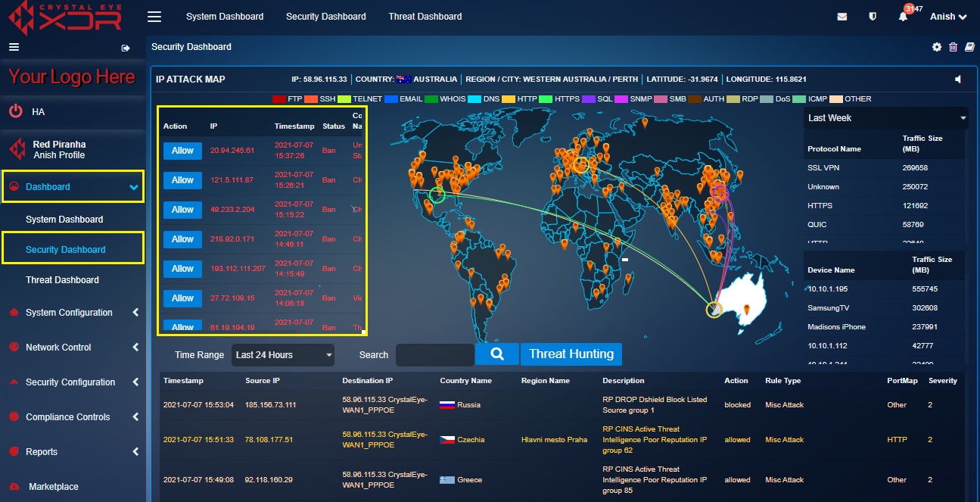The width and height of the screenshot is (980, 502).
Task: Click the Dashboard gauge icon in sidebar
Action: [13, 187]
